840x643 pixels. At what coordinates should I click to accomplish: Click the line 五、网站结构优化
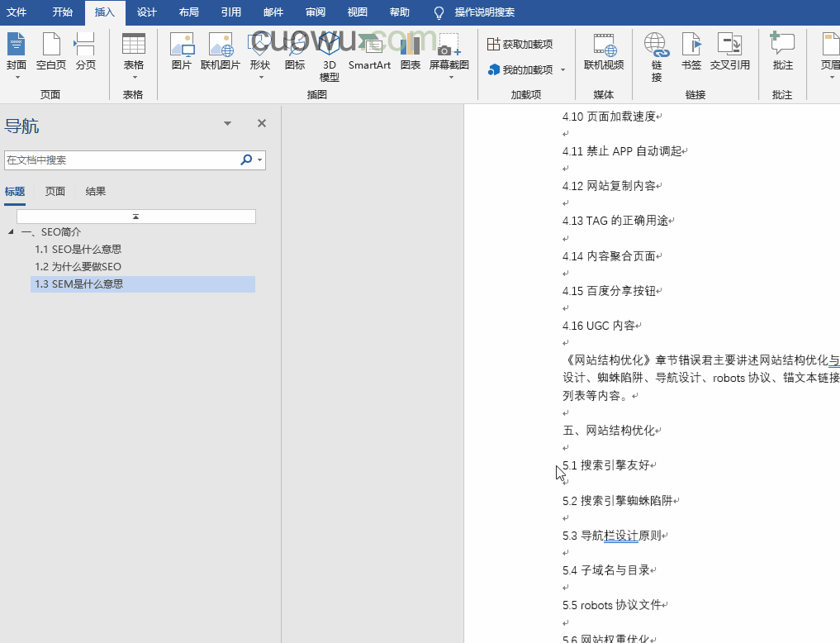(x=609, y=431)
